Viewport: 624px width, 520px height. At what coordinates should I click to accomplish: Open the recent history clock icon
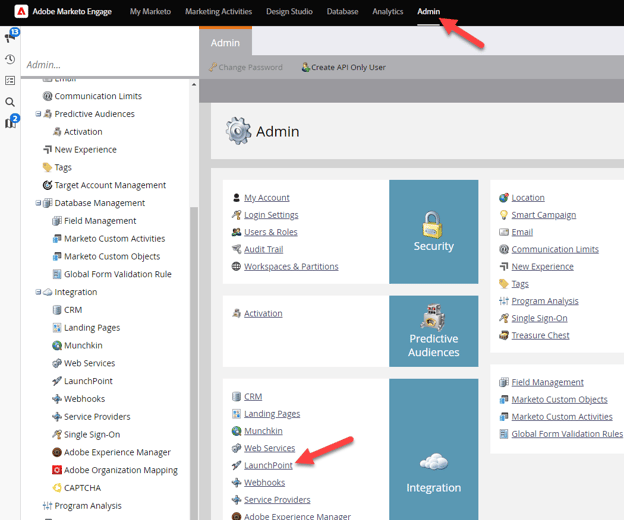[x=10, y=59]
